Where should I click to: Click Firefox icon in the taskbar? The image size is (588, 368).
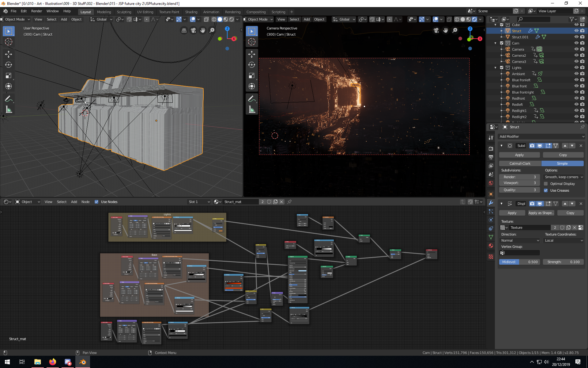pos(53,362)
